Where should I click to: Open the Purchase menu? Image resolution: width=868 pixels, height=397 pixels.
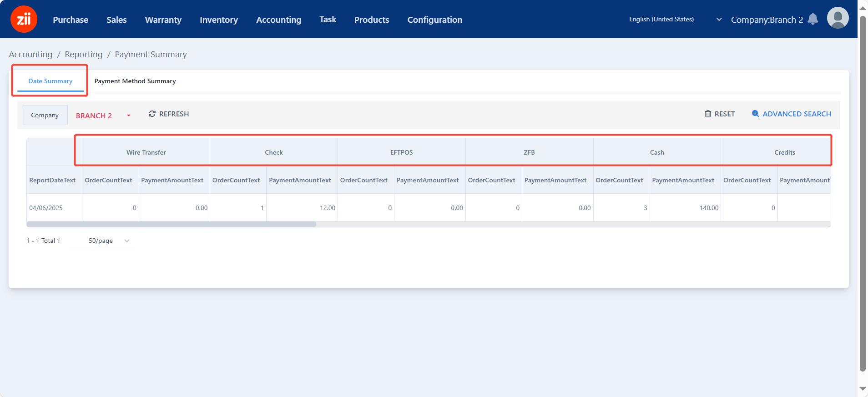[71, 20]
